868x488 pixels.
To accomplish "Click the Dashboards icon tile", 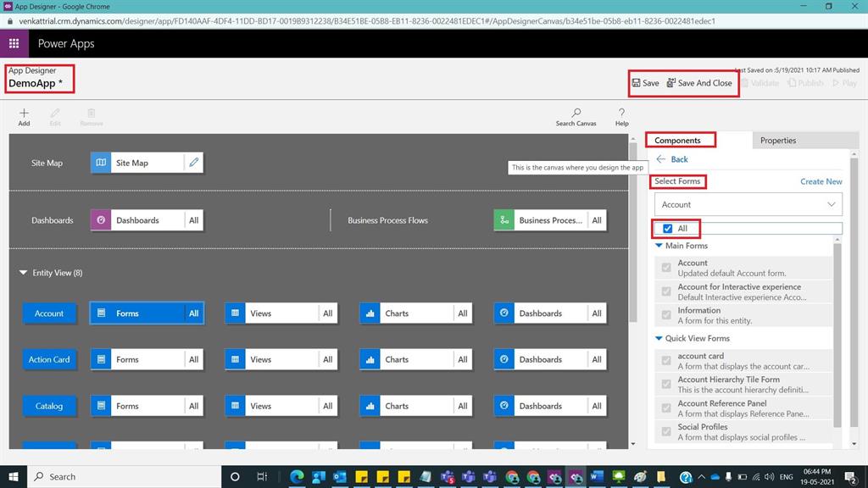I will click(101, 219).
